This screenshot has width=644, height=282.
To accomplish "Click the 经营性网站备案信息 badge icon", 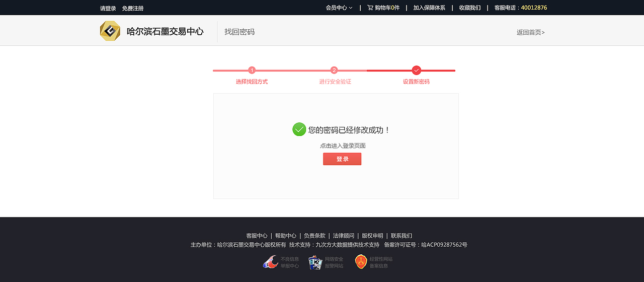I will (x=361, y=262).
